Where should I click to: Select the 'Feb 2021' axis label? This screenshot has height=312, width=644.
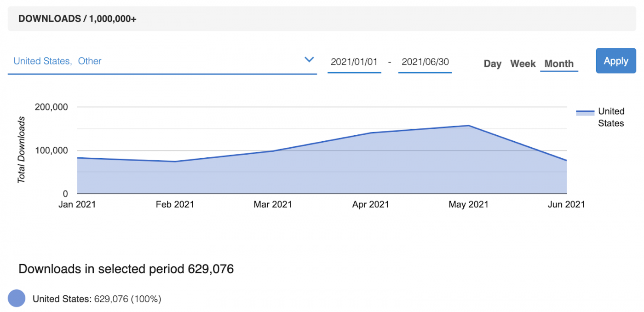pyautogui.click(x=175, y=204)
